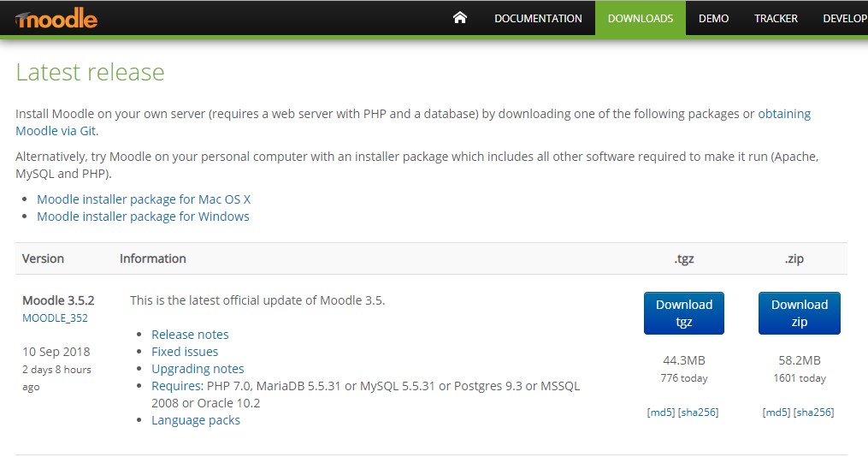Click the '44.3MB' file size text
This screenshot has width=868, height=457.
tap(684, 360)
